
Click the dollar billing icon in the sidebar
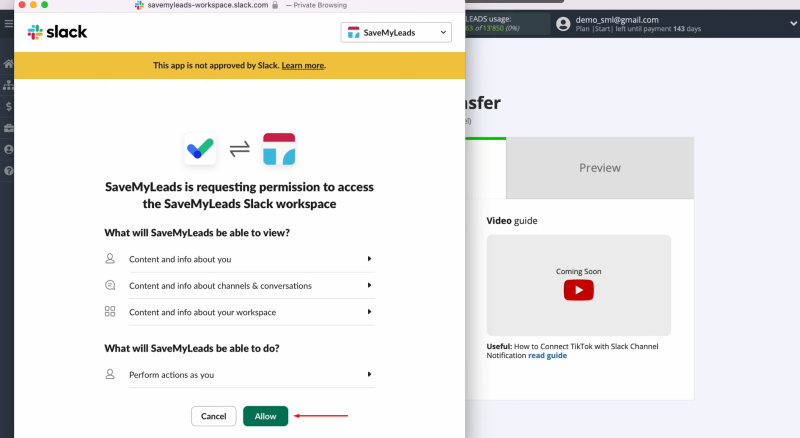pyautogui.click(x=9, y=106)
